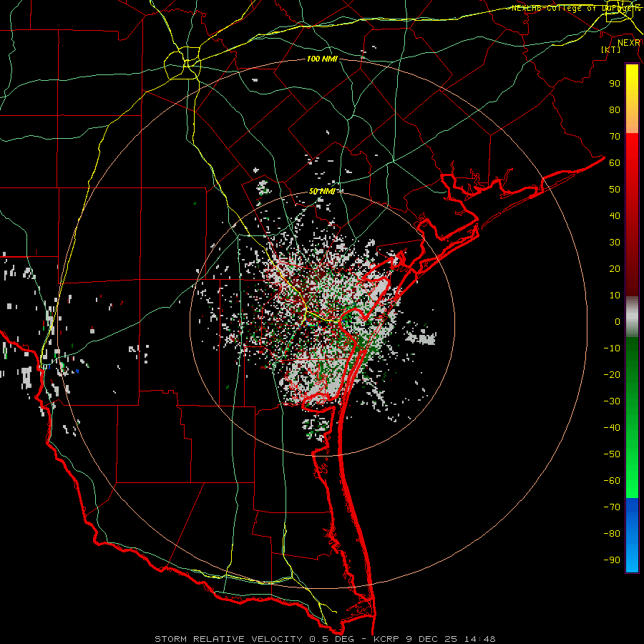Click the "-90" value on velocity scale

coord(612,560)
